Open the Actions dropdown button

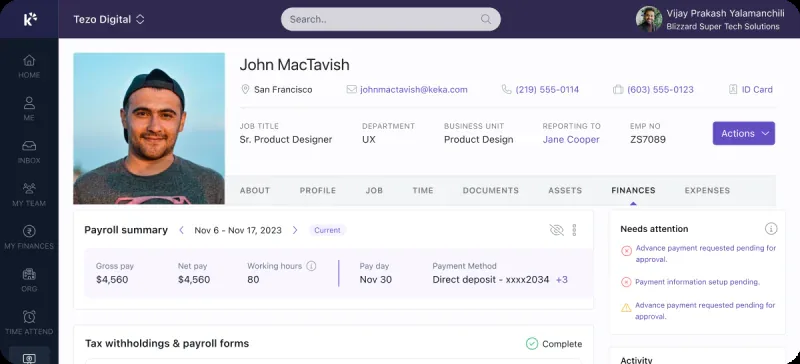click(x=743, y=133)
